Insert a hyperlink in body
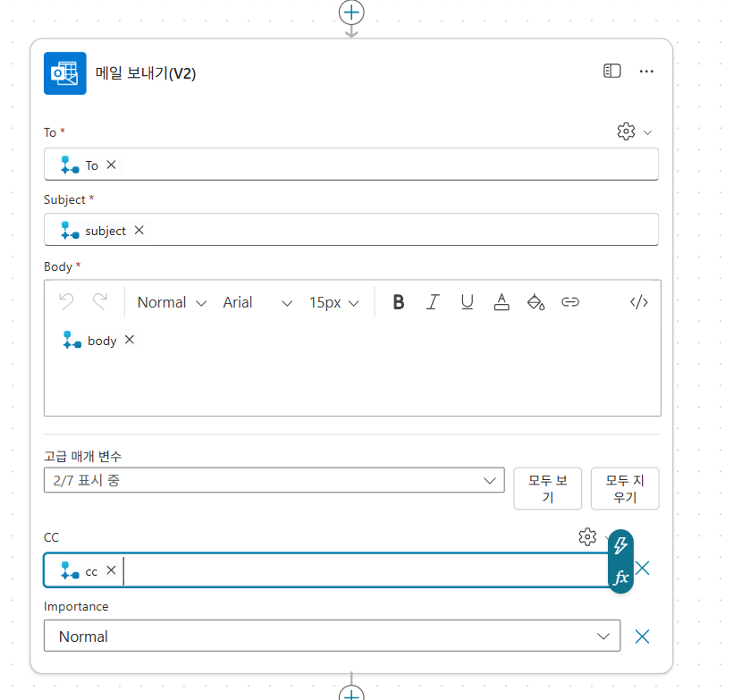734x700 pixels. tap(570, 302)
